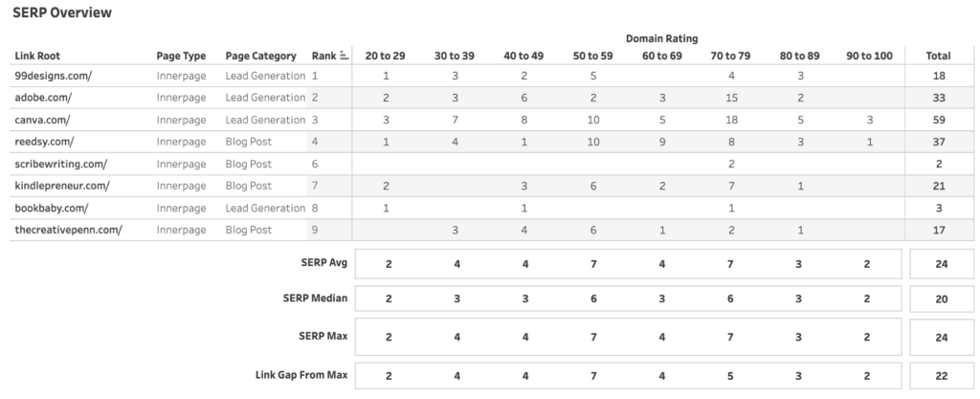Image resolution: width=980 pixels, height=399 pixels.
Task: Select canva.com 70 to 79 value 18
Action: coord(731,120)
